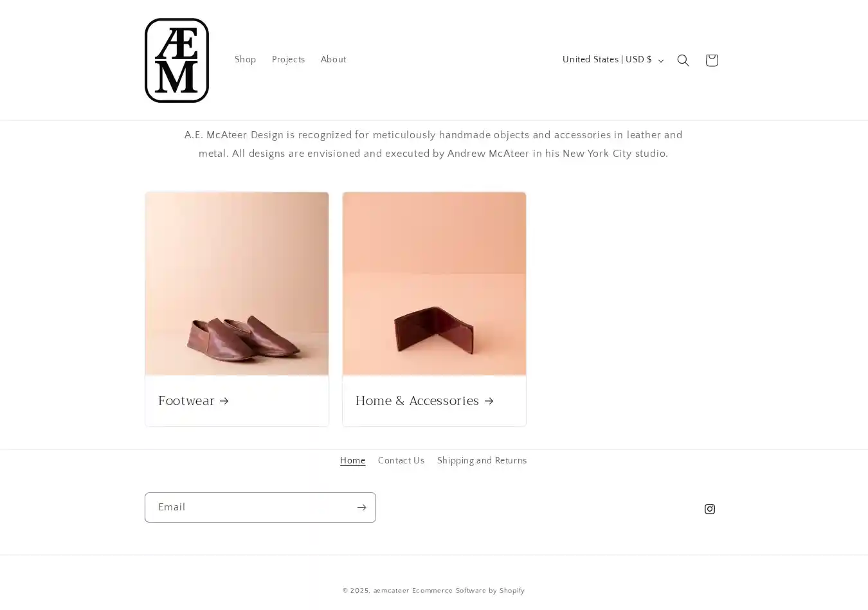The height and width of the screenshot is (610, 868).
Task: Visit the Instagram icon link
Action: 710,509
